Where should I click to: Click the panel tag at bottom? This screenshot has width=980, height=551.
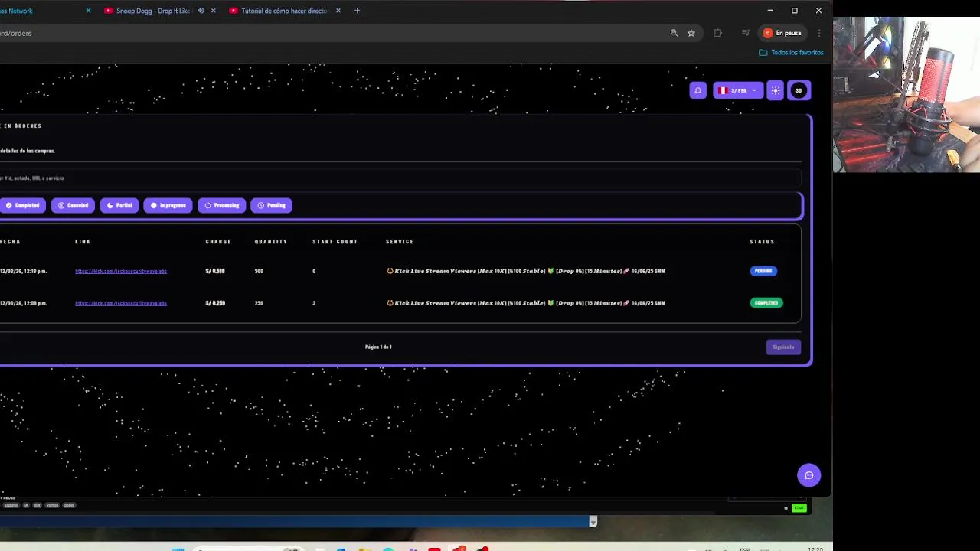[x=69, y=505]
